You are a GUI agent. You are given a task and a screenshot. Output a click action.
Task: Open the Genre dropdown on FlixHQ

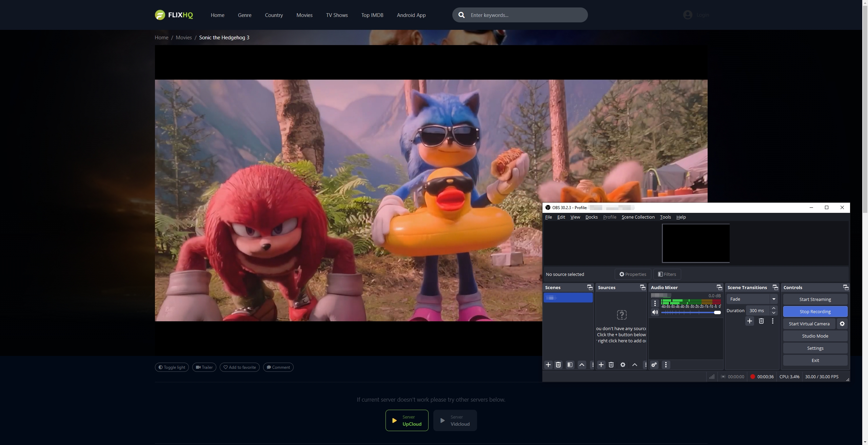coord(244,15)
